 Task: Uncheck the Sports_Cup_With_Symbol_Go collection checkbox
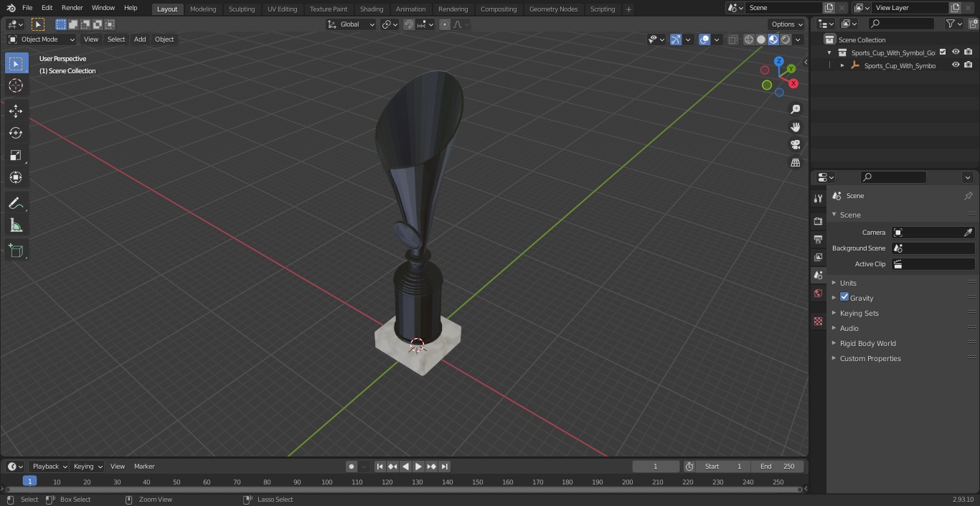(943, 52)
